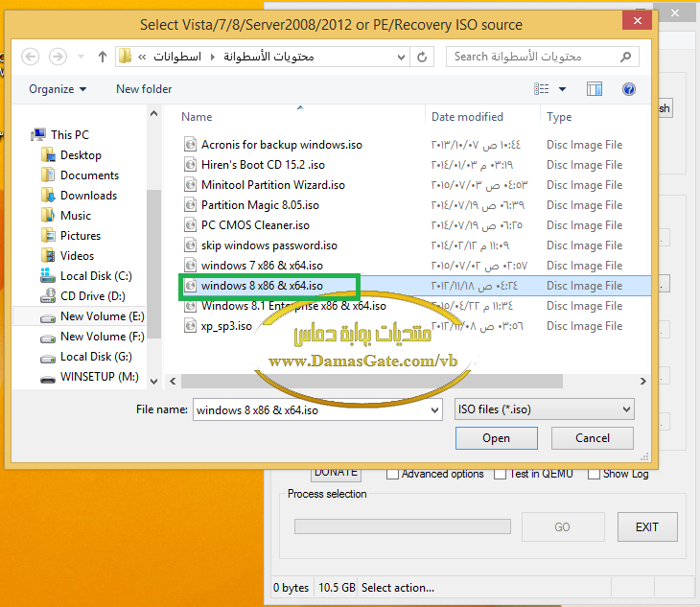Image resolution: width=700 pixels, height=607 pixels.
Task: Click the navigation pane vertical scrollbar
Action: [x=154, y=264]
